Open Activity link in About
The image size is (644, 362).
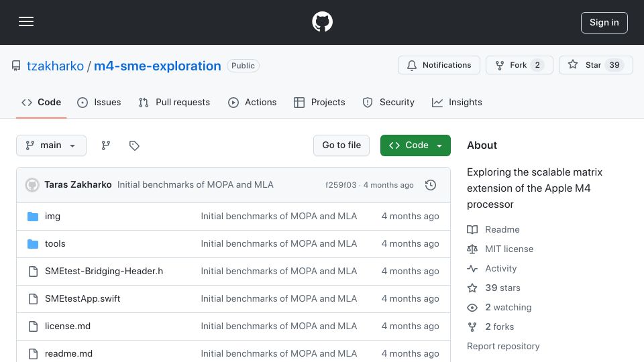pyautogui.click(x=500, y=268)
